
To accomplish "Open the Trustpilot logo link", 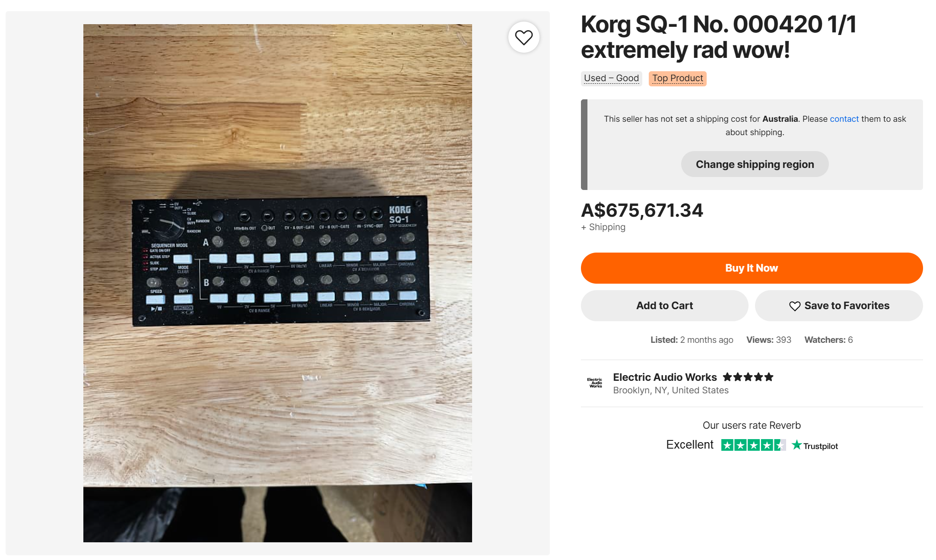I will [x=815, y=446].
